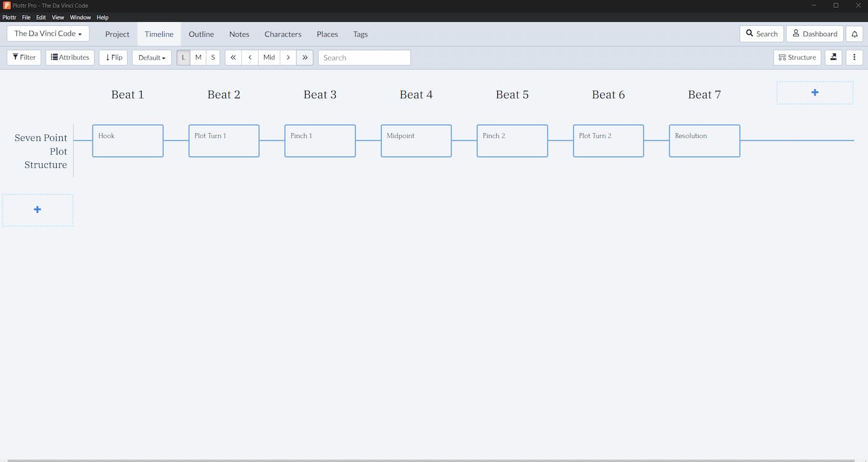Switch timeline card size to S
868x462 pixels.
coord(213,57)
